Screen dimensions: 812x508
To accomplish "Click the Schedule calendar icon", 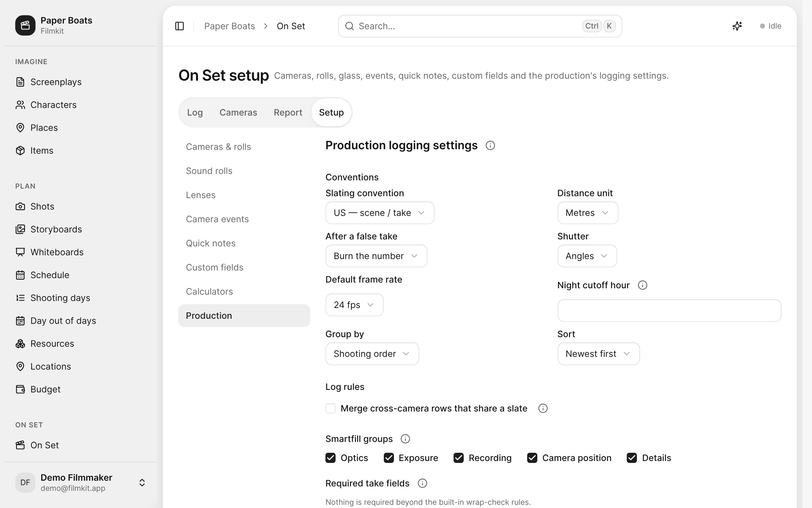I will 20,275.
